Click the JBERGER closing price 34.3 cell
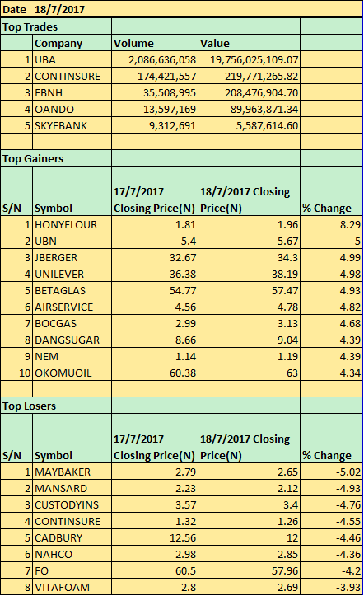The height and width of the screenshot is (596, 364). coord(249,257)
